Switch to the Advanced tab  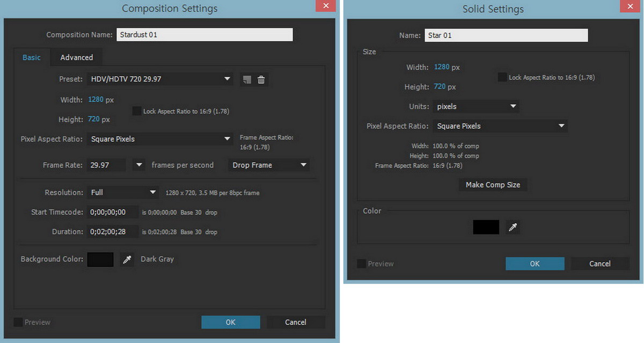76,57
